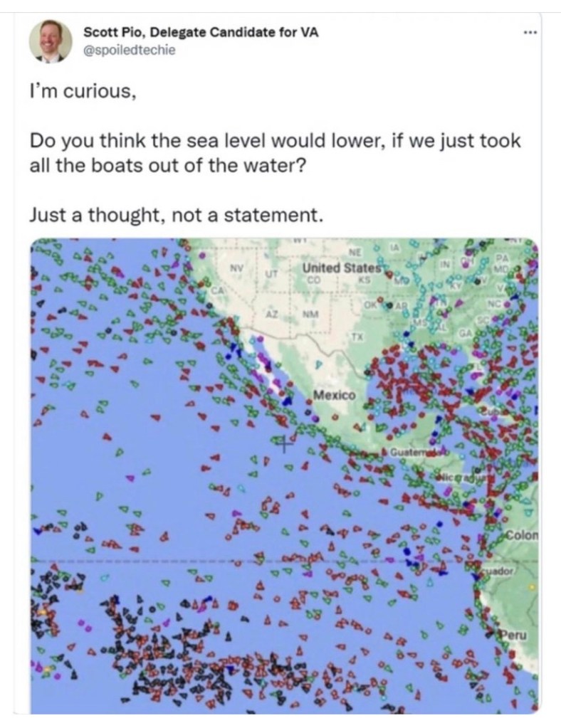Visit the @spoiledtechie handle
The height and width of the screenshot is (728, 561).
coord(129,51)
